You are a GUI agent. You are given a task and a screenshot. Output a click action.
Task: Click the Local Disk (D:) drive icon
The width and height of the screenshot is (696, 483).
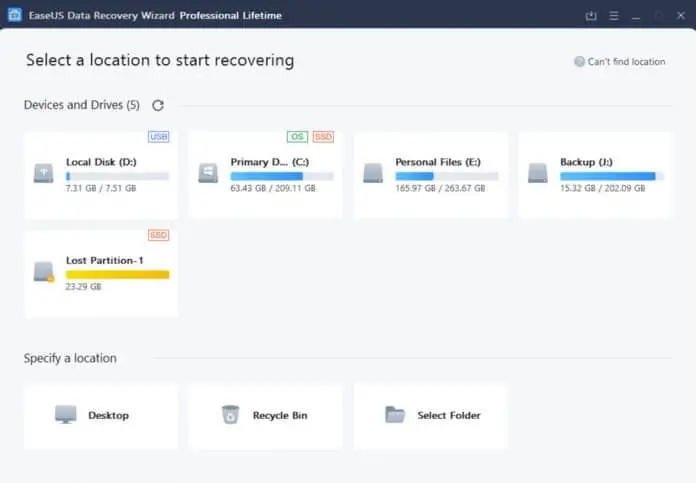point(44,173)
